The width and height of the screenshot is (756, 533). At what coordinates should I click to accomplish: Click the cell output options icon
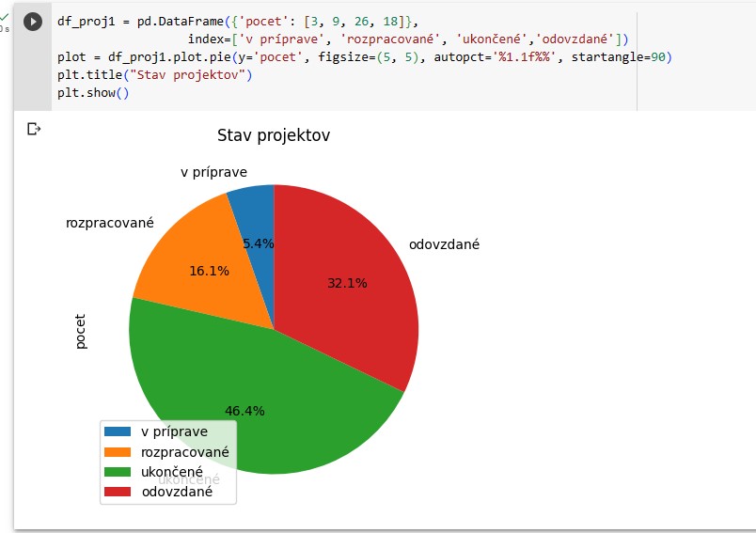[x=34, y=129]
